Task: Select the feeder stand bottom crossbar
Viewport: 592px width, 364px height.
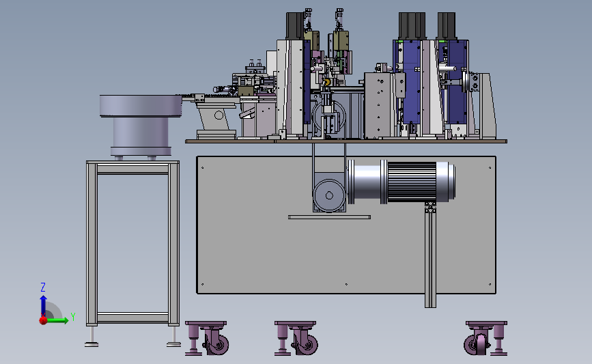Action: (132, 318)
